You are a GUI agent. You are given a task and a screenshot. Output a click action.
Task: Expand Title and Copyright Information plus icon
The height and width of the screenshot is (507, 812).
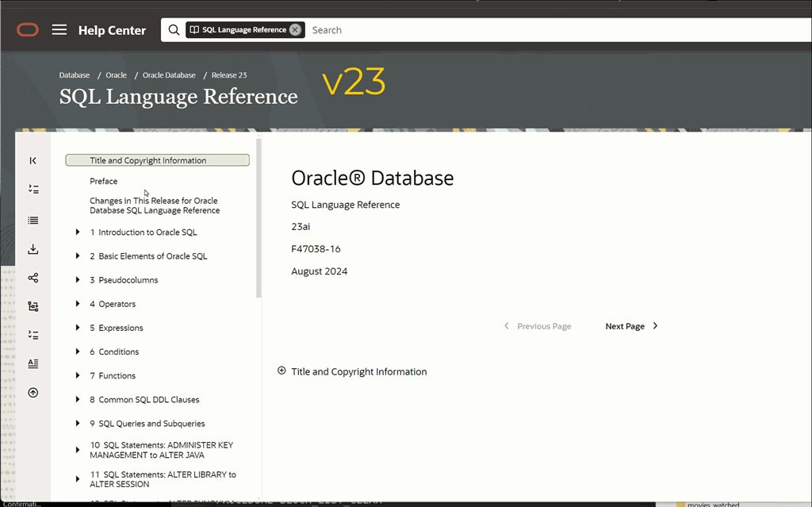282,371
